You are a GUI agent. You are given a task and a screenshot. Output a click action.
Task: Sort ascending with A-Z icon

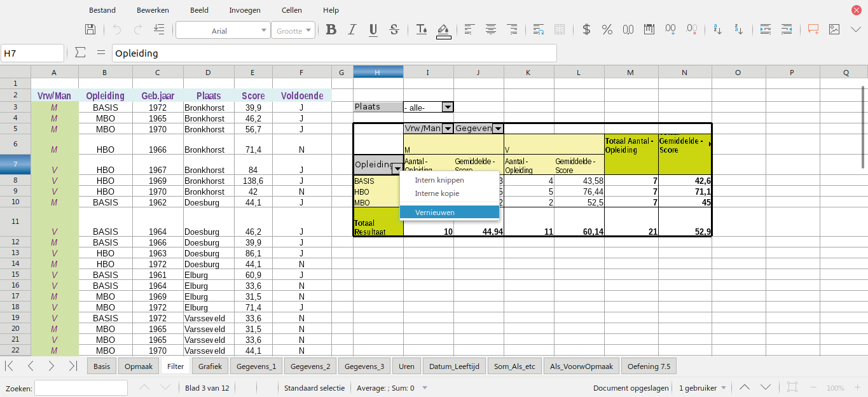pos(717,30)
